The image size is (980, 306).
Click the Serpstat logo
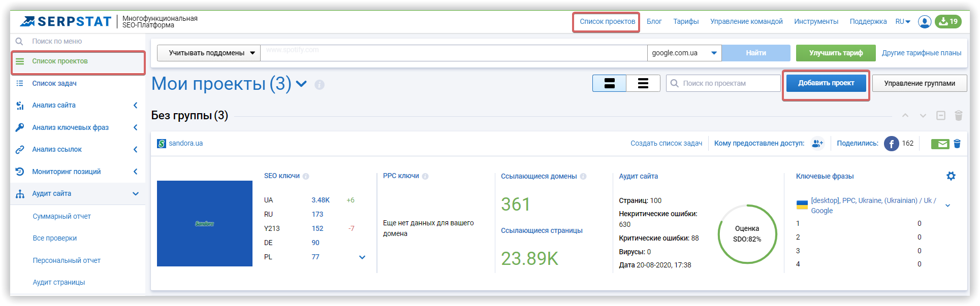65,21
